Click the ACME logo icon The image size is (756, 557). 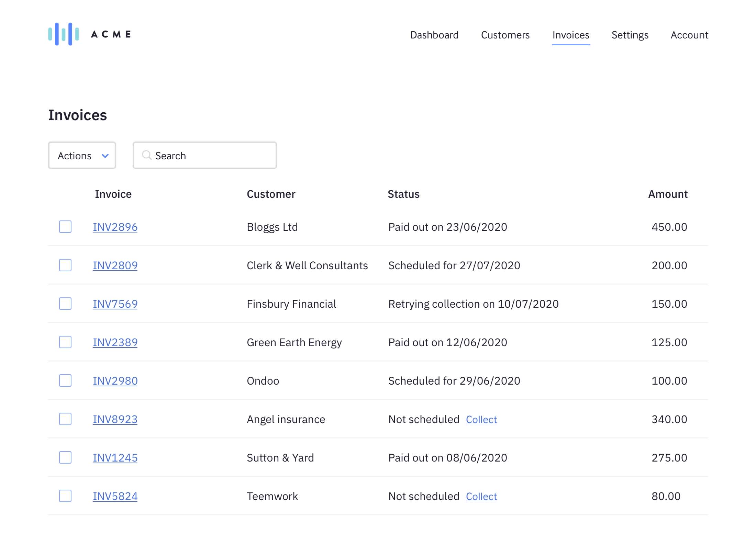(x=64, y=34)
